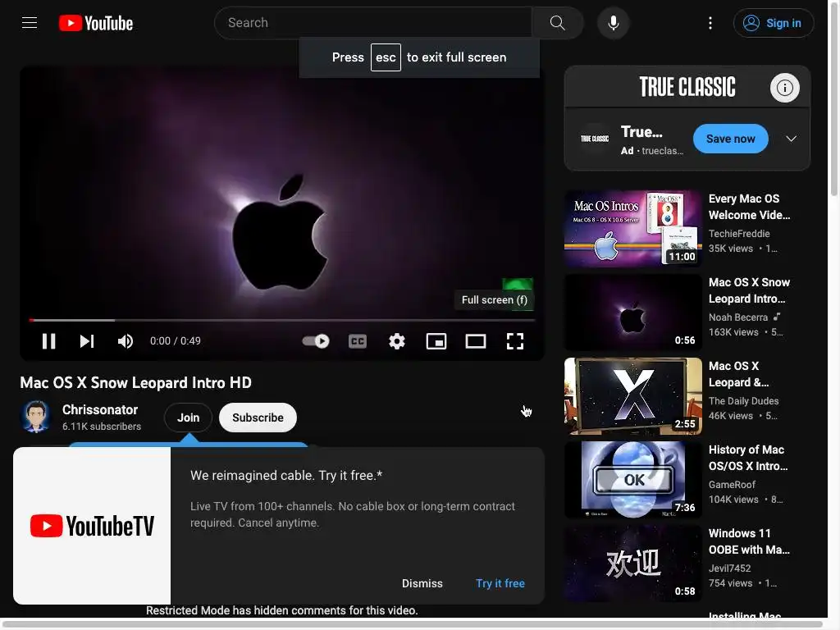The width and height of the screenshot is (840, 630).
Task: Click the horizontal scrollbar at bottom
Action: tap(413, 623)
